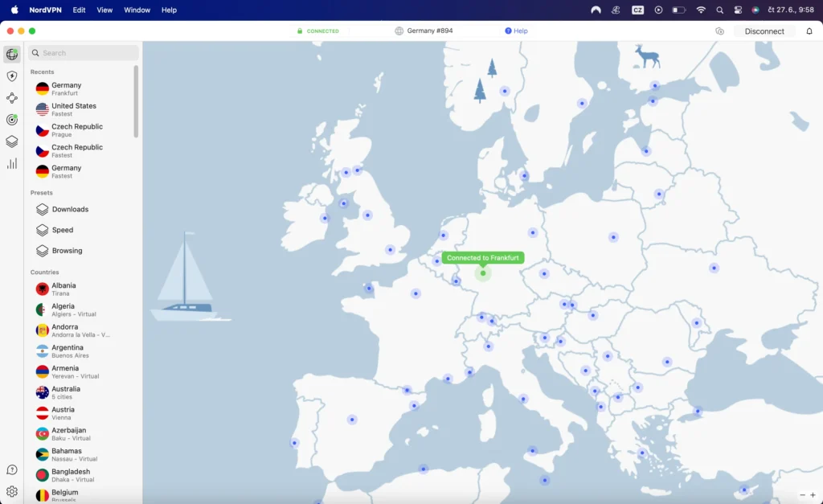Zoom in the map with plus button
The width and height of the screenshot is (823, 504).
813,495
